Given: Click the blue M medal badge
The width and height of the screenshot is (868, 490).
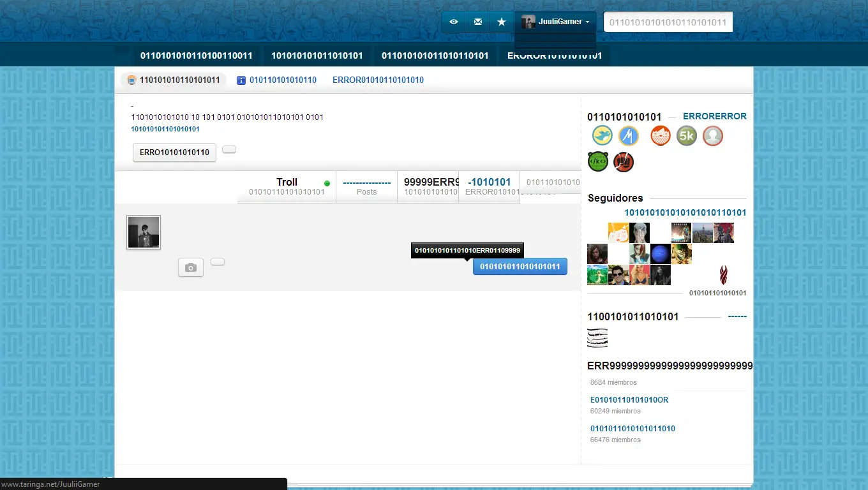Looking at the screenshot, I should point(629,136).
